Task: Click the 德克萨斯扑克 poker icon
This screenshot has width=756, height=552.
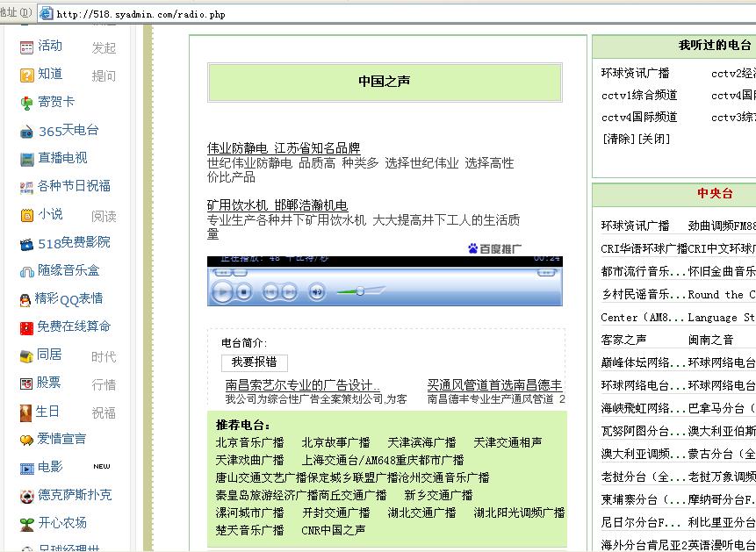Action: 26,496
